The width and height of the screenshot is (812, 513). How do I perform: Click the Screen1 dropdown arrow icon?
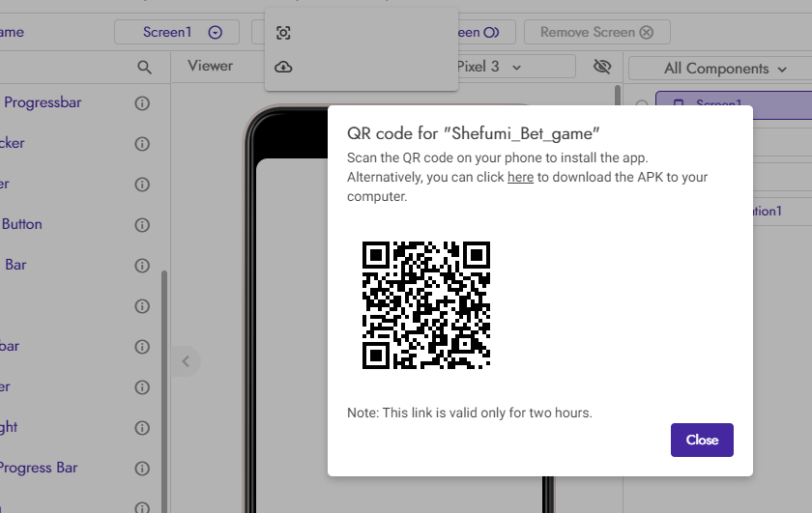[216, 32]
